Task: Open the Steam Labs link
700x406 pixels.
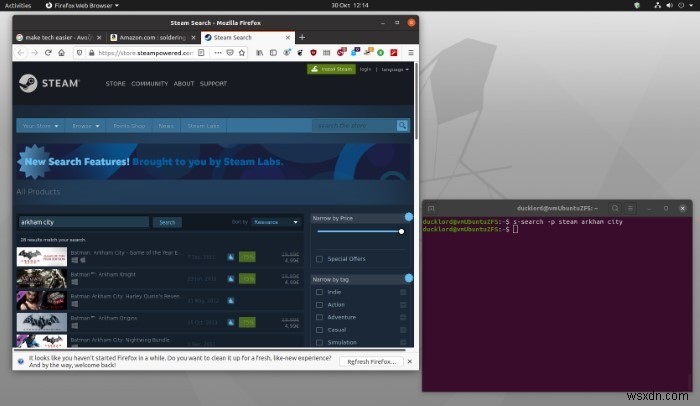Action: pos(203,126)
